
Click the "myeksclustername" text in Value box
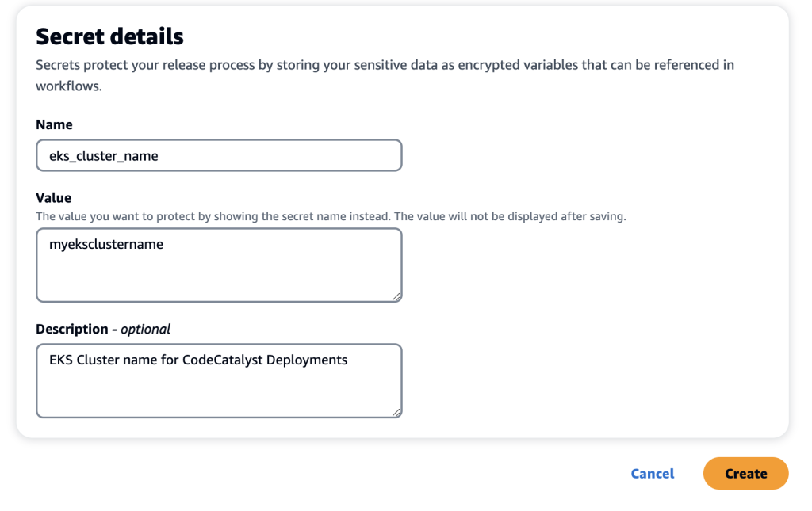pos(106,245)
